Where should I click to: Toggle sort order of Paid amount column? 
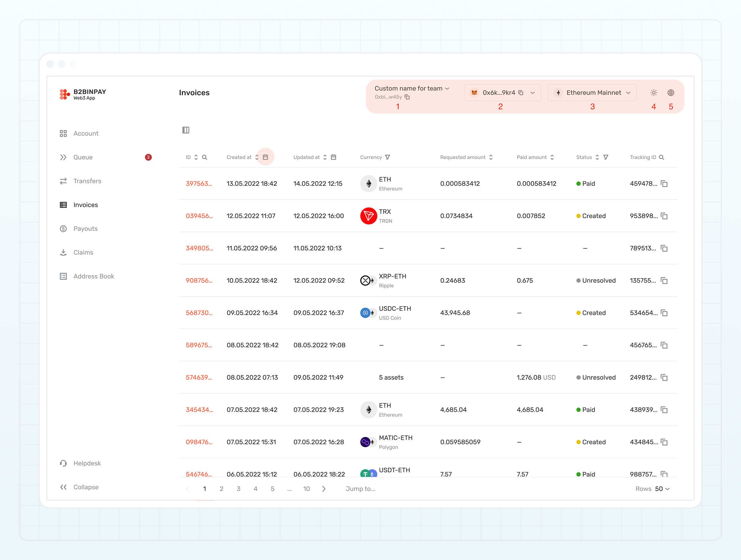552,157
